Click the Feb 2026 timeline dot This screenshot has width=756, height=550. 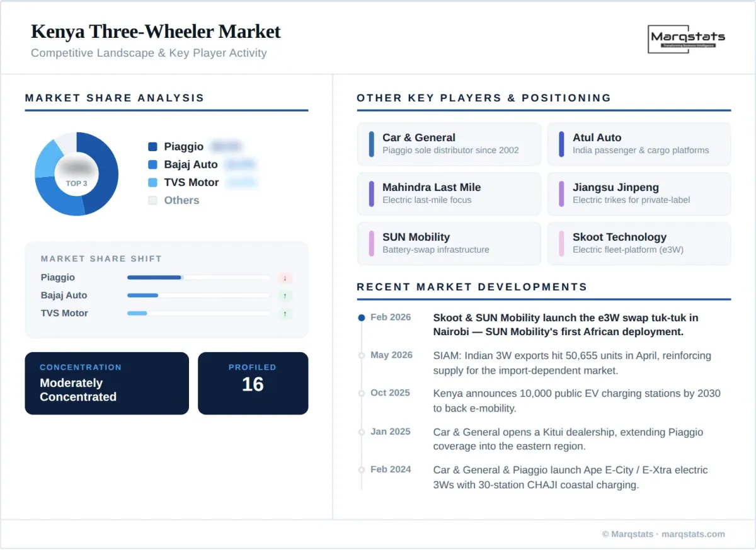point(362,318)
